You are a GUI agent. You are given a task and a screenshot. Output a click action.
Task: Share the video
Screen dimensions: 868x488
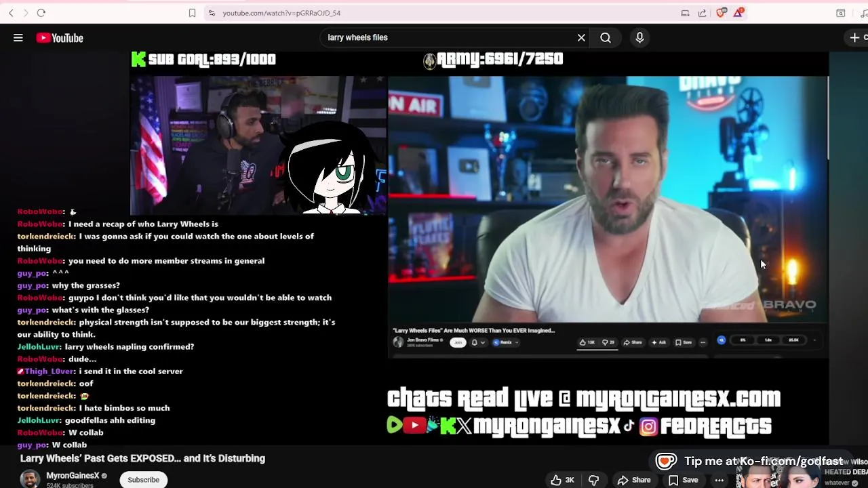click(634, 480)
